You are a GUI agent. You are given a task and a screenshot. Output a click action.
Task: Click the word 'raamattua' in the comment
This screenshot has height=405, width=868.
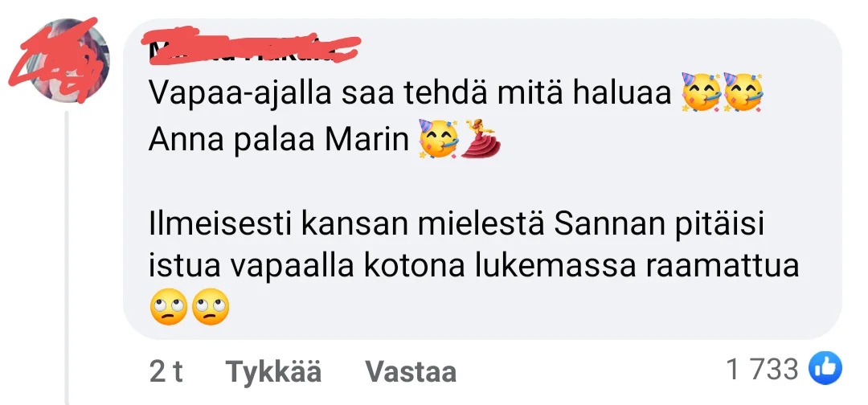(722, 267)
